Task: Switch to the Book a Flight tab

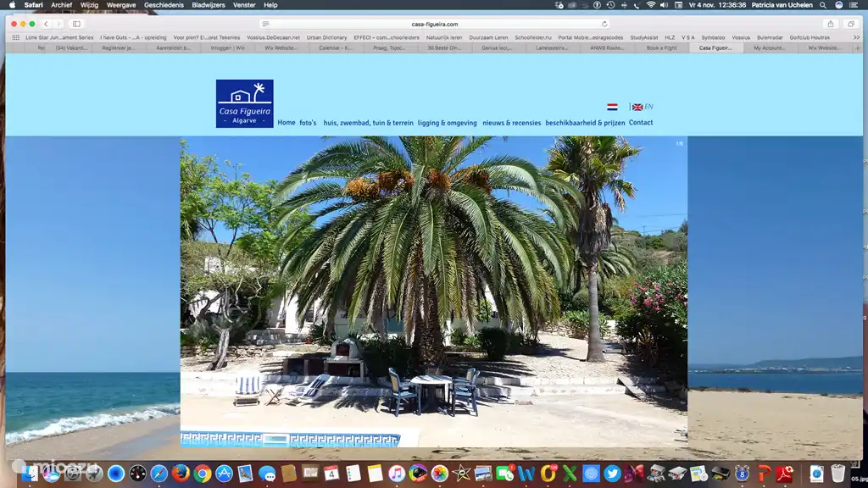Action: (x=661, y=48)
